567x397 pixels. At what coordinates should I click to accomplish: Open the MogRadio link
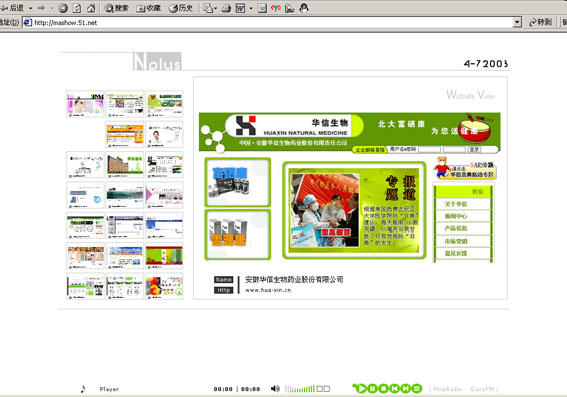pyautogui.click(x=448, y=389)
